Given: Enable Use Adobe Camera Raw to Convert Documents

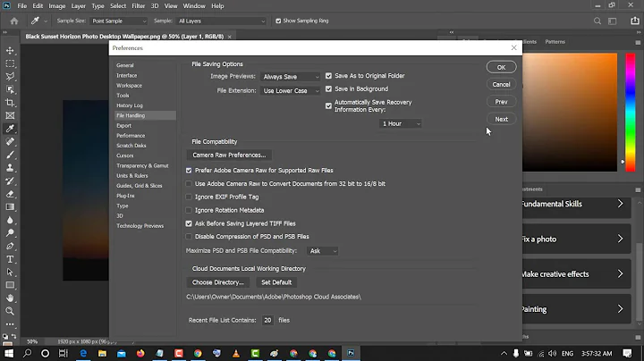Looking at the screenshot, I should click(189, 184).
